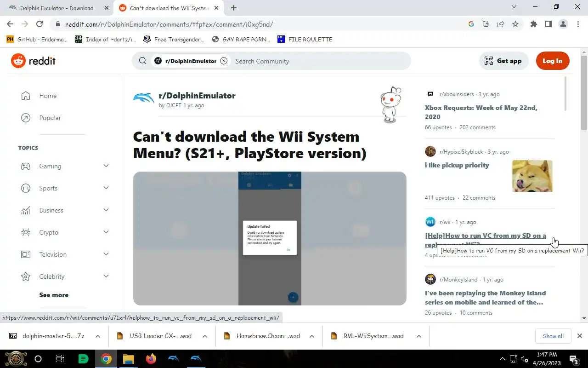
Task: Toggle the browser side panel
Action: (x=548, y=24)
